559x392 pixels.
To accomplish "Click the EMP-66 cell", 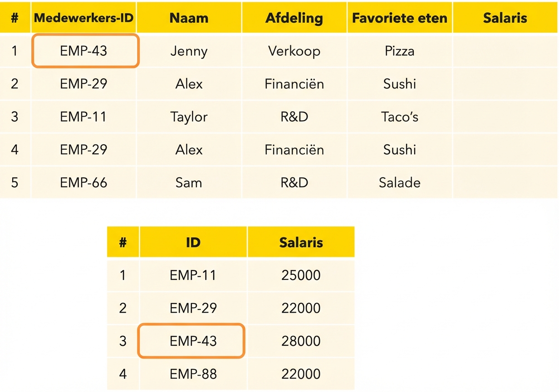I will pos(83,183).
